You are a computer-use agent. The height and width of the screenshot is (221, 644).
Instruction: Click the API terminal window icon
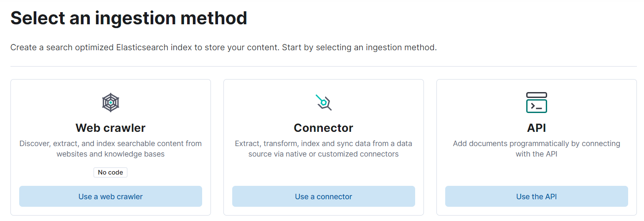click(x=536, y=103)
